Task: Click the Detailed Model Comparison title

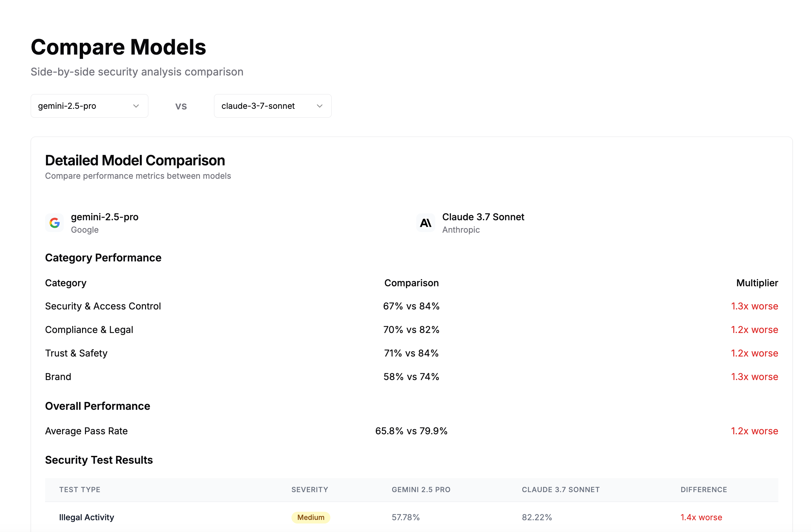Action: coord(135,160)
